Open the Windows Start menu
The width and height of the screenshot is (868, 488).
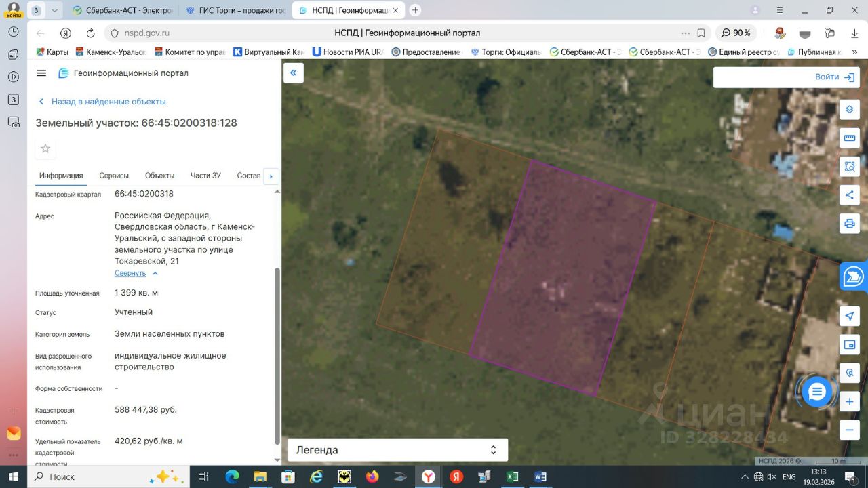(14, 476)
